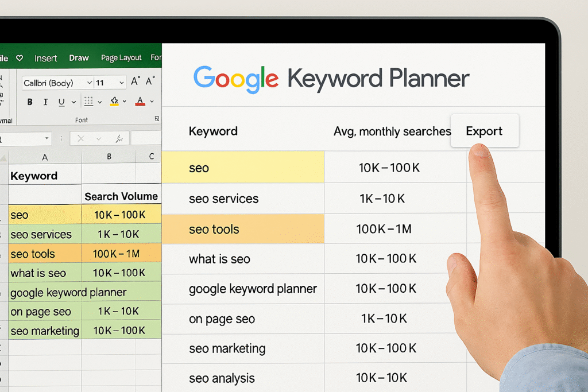
Task: Select Excel cell 'seo marketing'
Action: pyautogui.click(x=45, y=331)
